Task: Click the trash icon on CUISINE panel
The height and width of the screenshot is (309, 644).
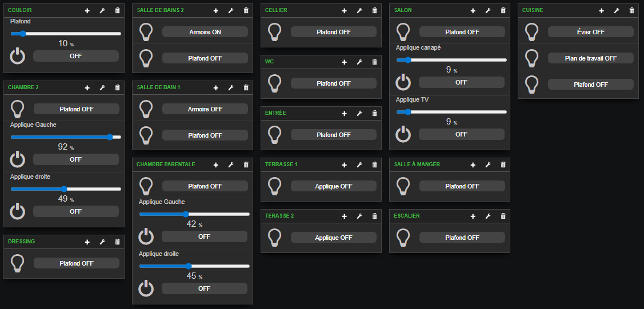Action: [631, 10]
